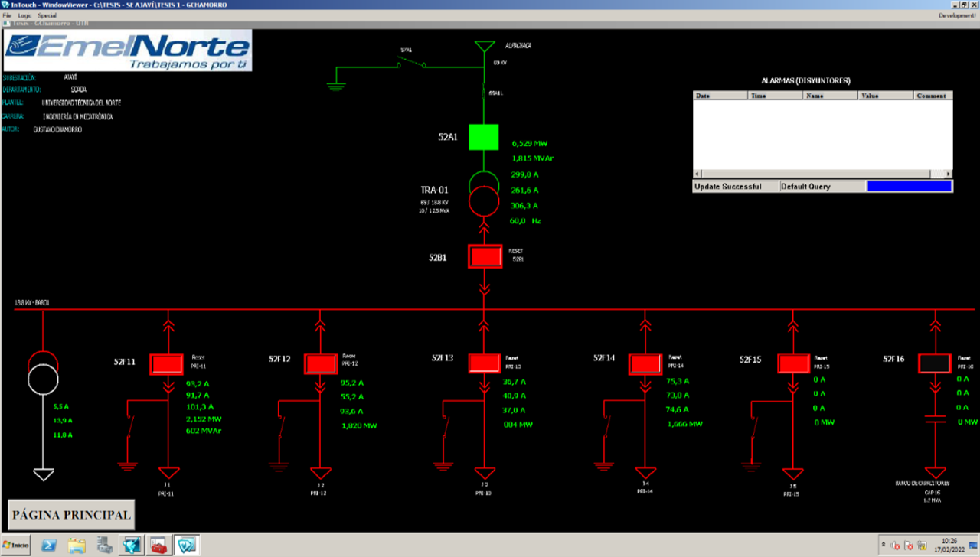Open Server Manager taskbar icon

(104, 546)
